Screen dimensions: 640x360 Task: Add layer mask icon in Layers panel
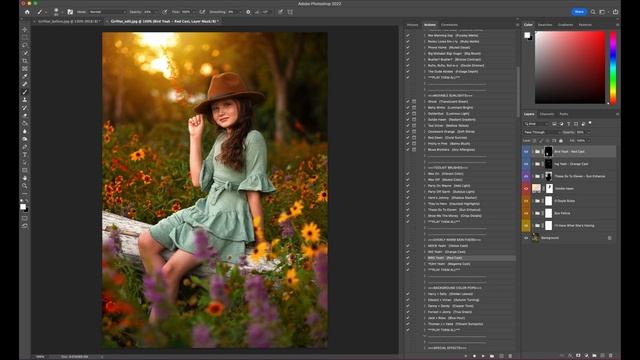pos(578,356)
